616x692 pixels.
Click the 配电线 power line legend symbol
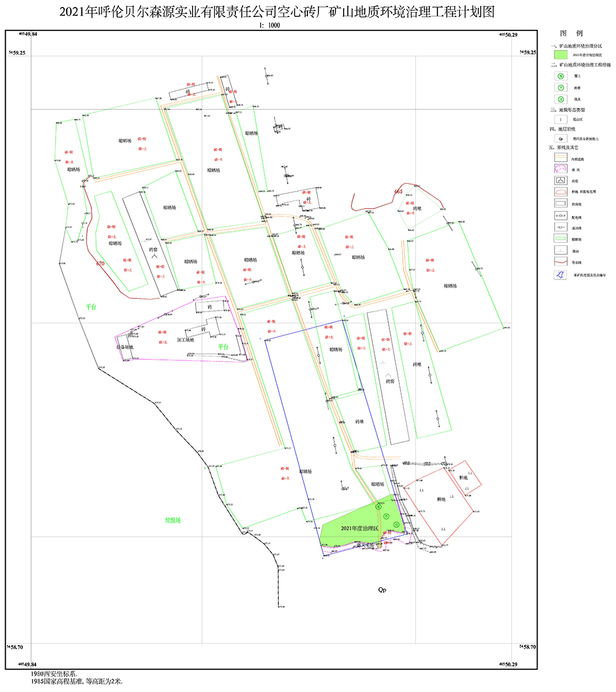pyautogui.click(x=560, y=216)
